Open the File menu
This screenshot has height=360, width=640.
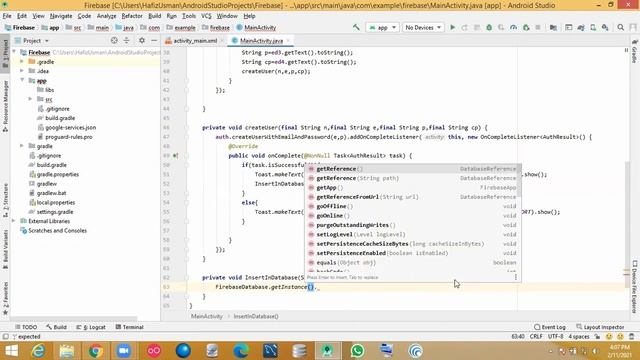pos(7,16)
